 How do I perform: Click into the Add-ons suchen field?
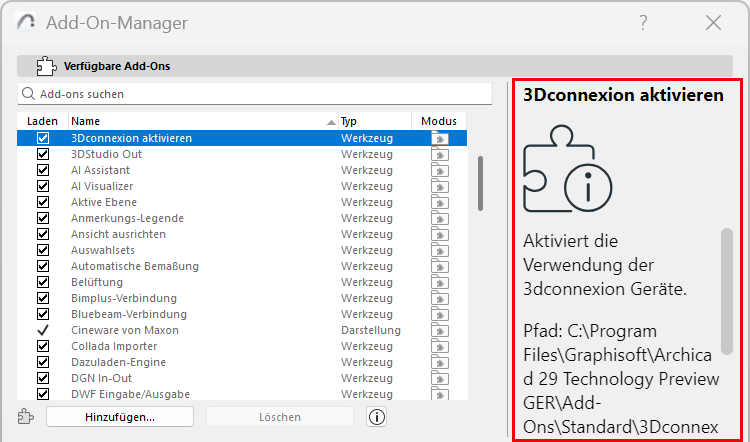coord(255,94)
